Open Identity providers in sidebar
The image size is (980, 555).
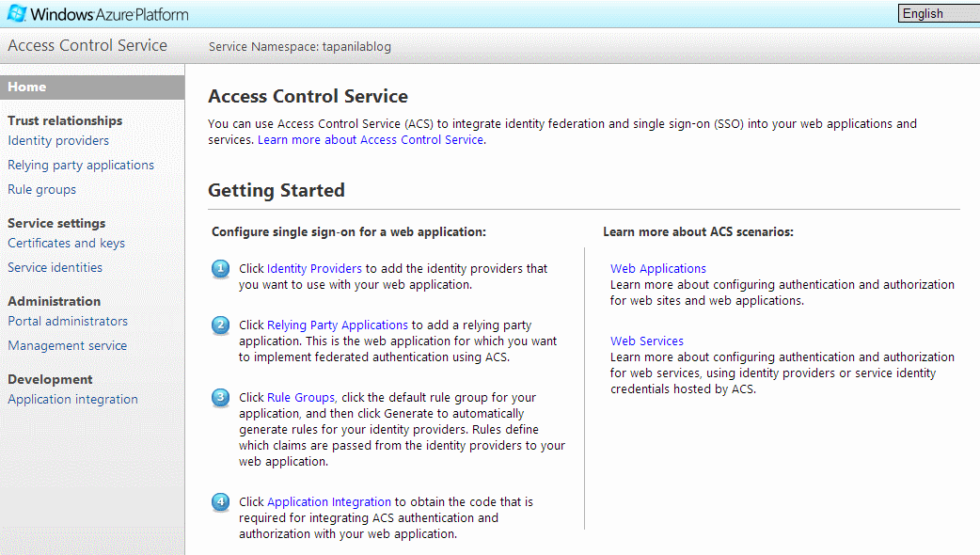pyautogui.click(x=58, y=140)
